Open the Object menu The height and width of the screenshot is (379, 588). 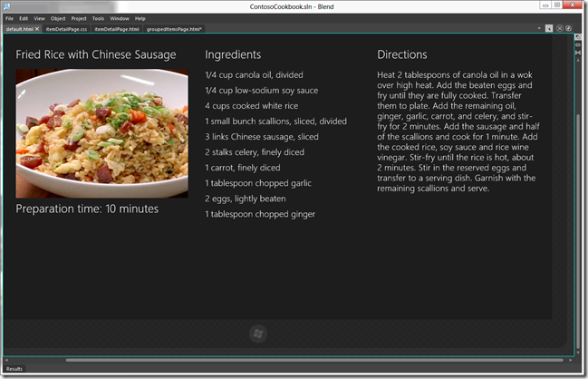[x=58, y=18]
